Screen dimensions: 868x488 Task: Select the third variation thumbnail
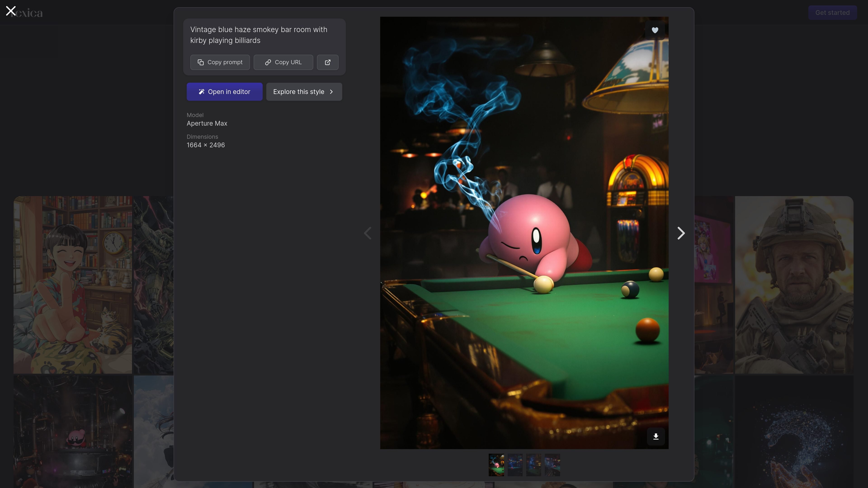(x=533, y=465)
